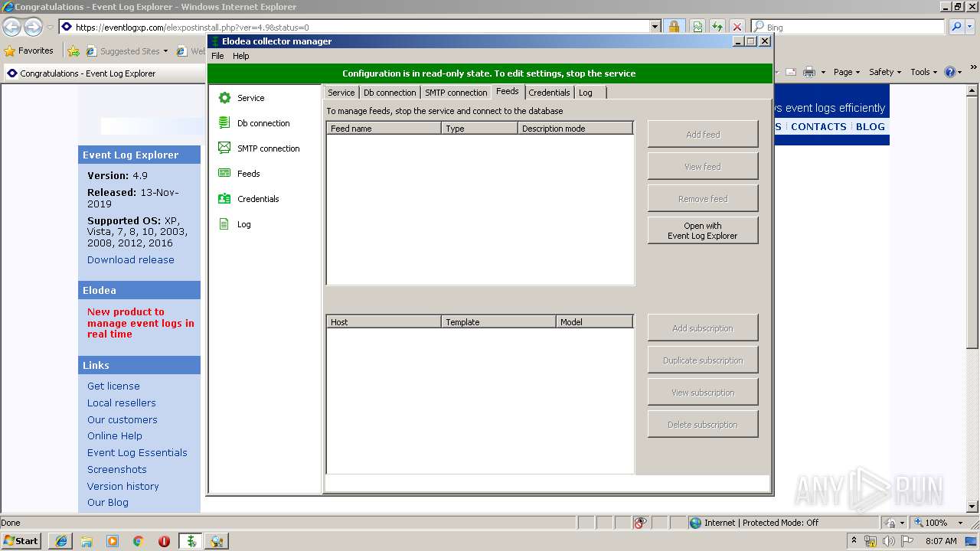Click the IE forward navigation button
Image resolution: width=980 pixels, height=551 pixels.
(x=33, y=27)
